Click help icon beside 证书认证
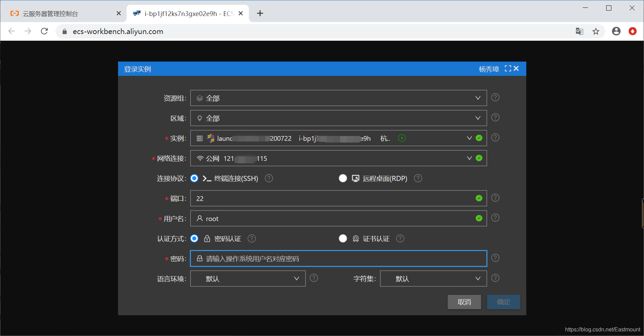 pos(400,238)
